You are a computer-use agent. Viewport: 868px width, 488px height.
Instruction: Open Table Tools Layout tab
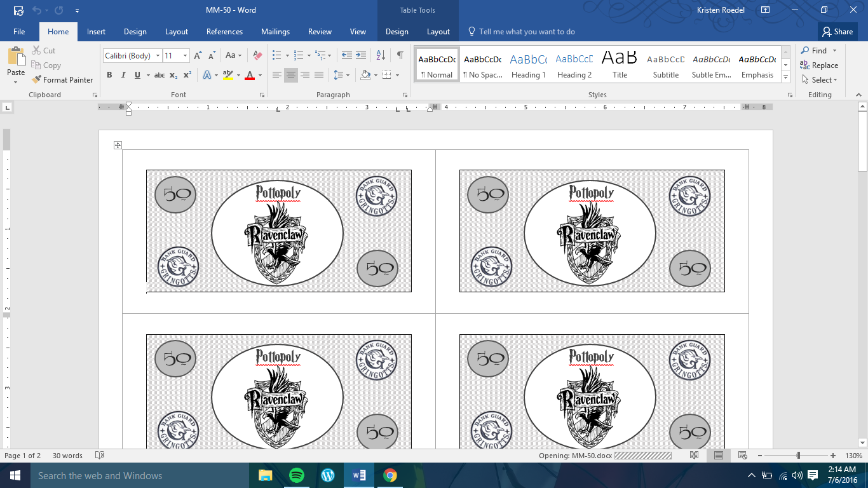(438, 32)
